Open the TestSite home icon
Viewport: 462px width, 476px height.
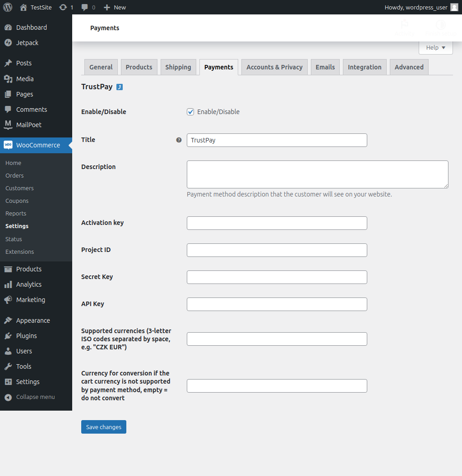23,7
